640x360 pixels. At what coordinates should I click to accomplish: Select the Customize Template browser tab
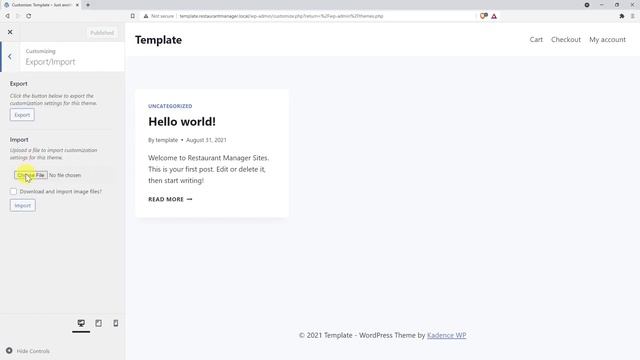coord(41,5)
